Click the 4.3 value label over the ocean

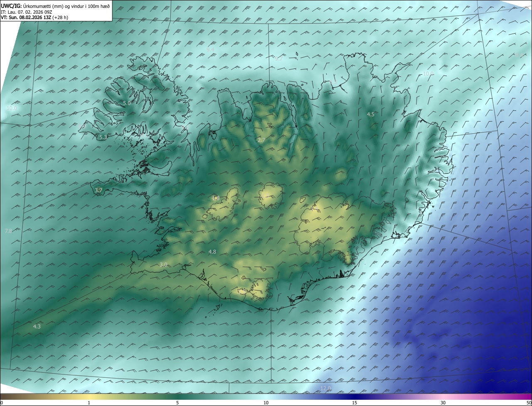(x=37, y=326)
